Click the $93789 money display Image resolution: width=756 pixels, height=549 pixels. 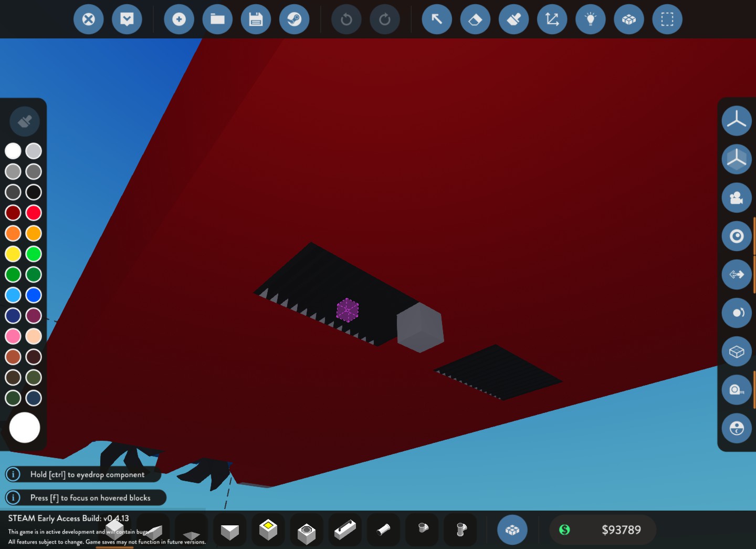click(621, 530)
